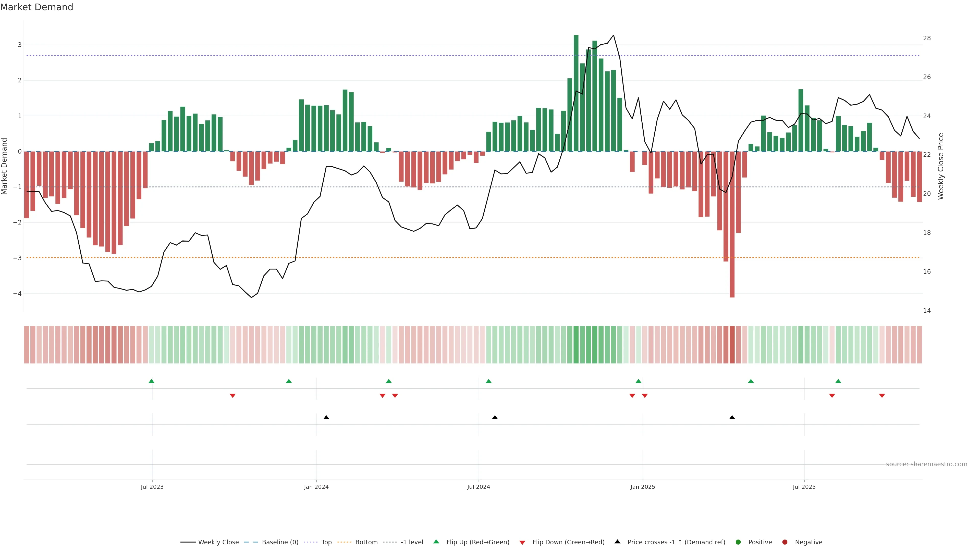
Task: Toggle the Top dotted line legend item
Action: [x=326, y=542]
